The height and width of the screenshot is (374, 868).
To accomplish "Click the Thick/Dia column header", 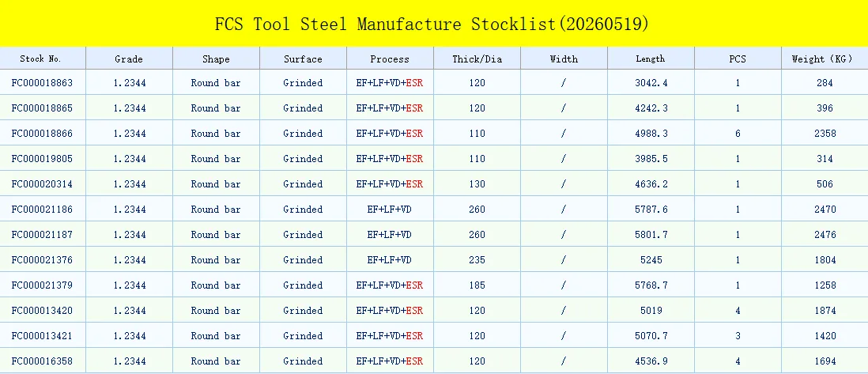I will pos(477,59).
